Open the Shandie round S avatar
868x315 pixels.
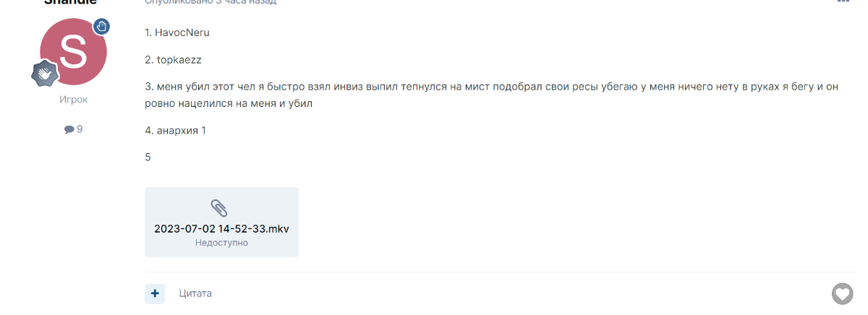point(73,52)
